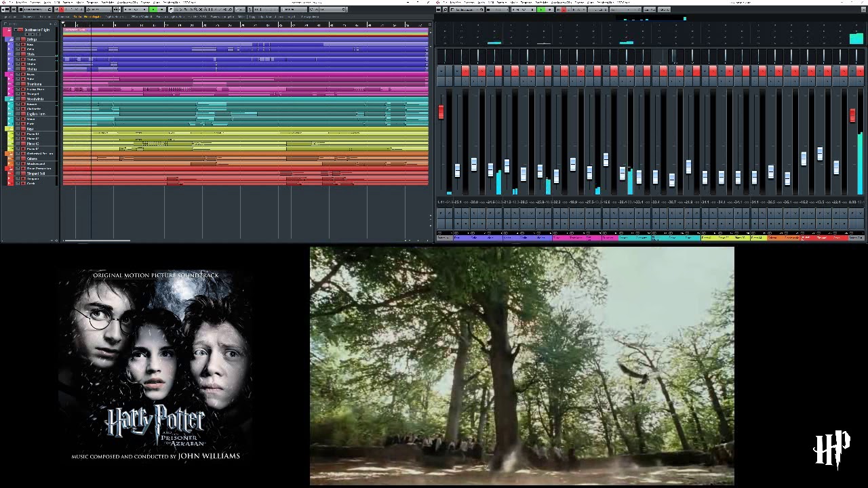Image resolution: width=868 pixels, height=488 pixels.
Task: Select the Woodwinds folder track name
Action: pos(35,99)
